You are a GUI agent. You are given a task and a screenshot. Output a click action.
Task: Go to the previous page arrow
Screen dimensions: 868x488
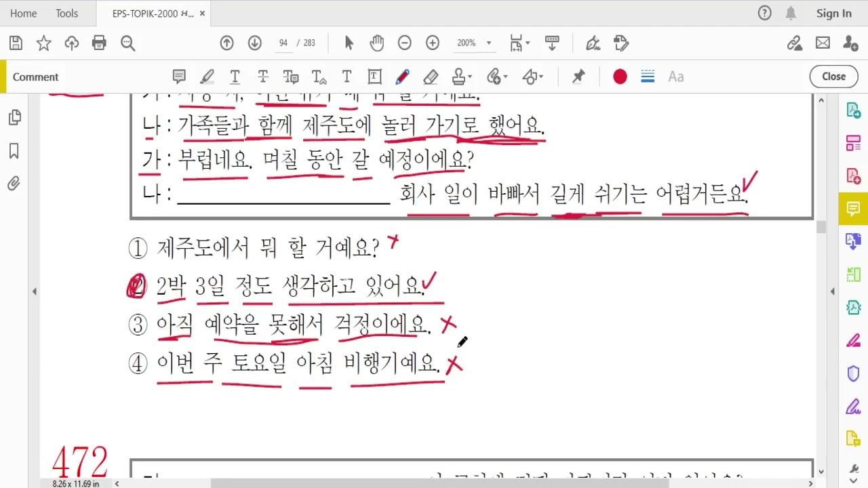tap(226, 43)
